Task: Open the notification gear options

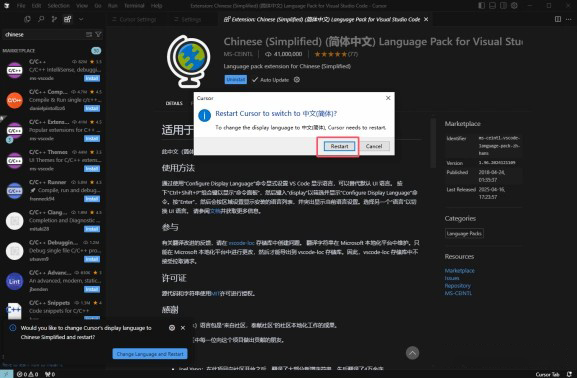Action: tap(172, 327)
